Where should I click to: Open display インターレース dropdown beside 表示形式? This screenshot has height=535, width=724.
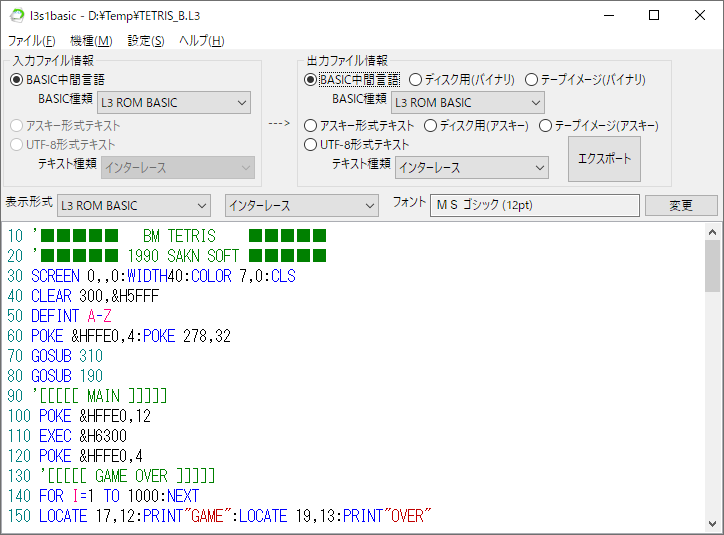tap(302, 205)
